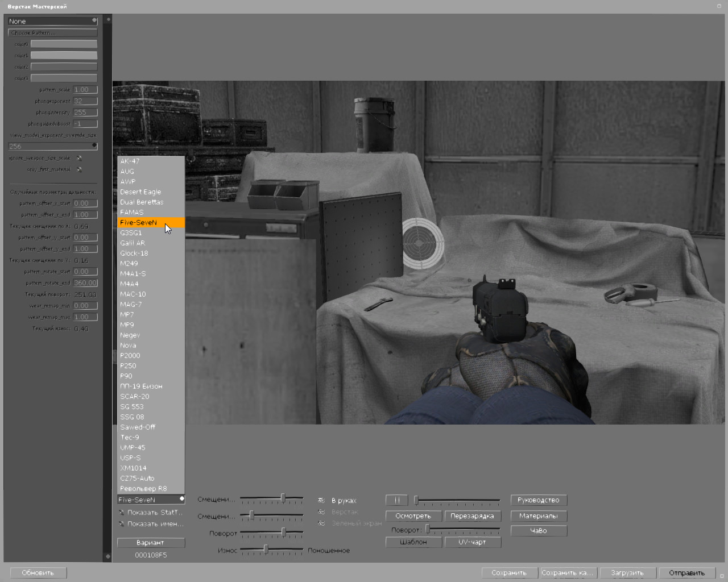Choose MAC-10 from the weapon list
728x582 pixels.
coord(151,294)
